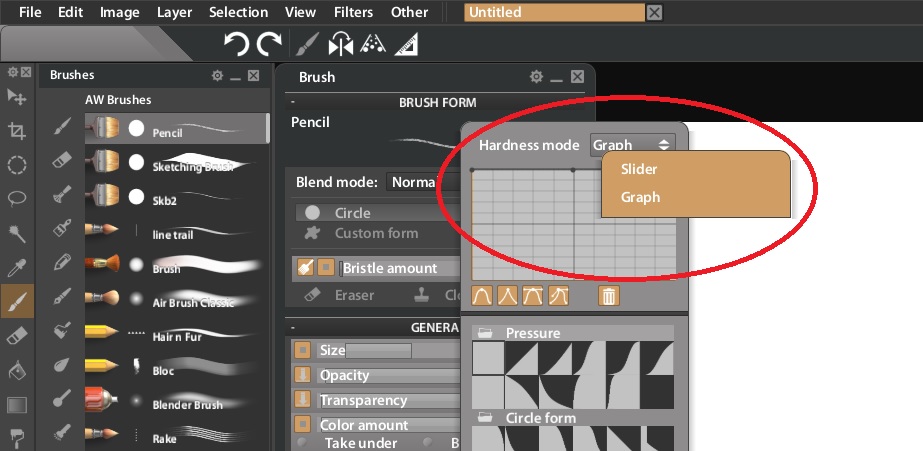Toggle the Opacity pressure control button

click(x=303, y=375)
